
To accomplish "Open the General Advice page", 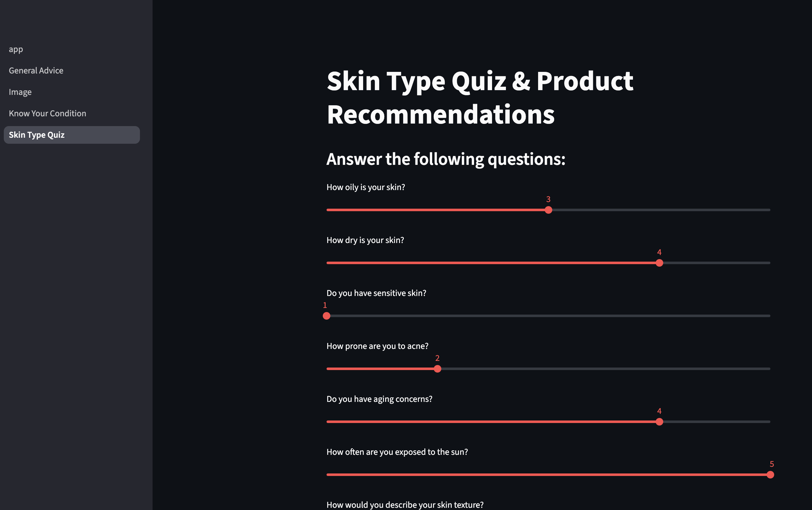I will (x=36, y=71).
